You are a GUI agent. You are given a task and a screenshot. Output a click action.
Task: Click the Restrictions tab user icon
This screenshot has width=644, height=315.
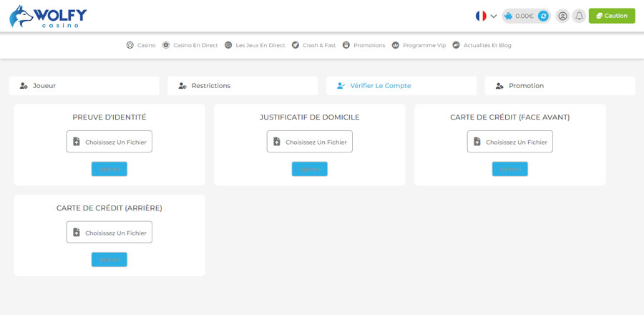(x=182, y=86)
